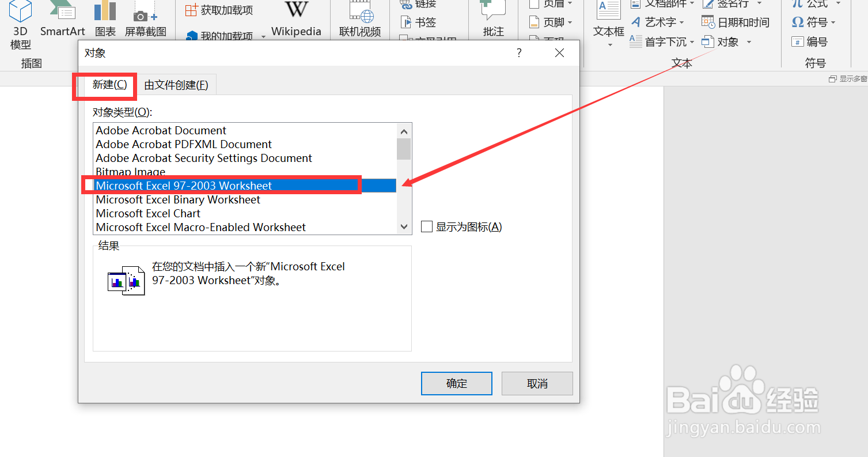
Task: Click 显示多窗 in the ribbon corner
Action: click(848, 78)
